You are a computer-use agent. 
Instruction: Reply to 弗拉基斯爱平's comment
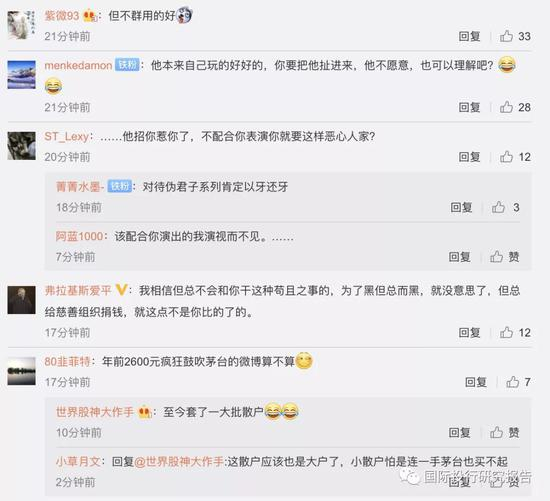pos(469,333)
